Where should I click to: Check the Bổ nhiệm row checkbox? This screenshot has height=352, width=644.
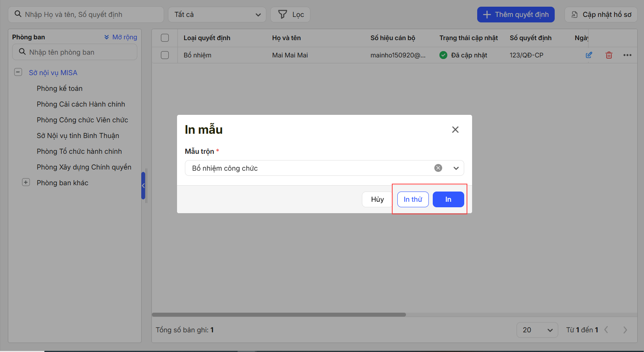coord(165,55)
